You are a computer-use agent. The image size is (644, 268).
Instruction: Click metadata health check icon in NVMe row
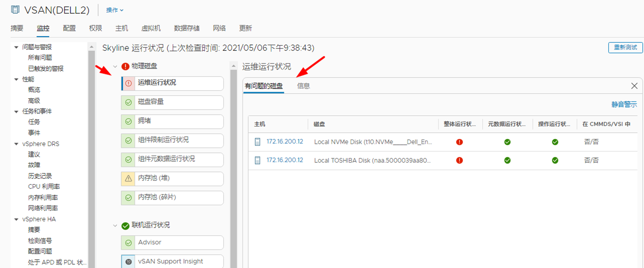tap(507, 142)
